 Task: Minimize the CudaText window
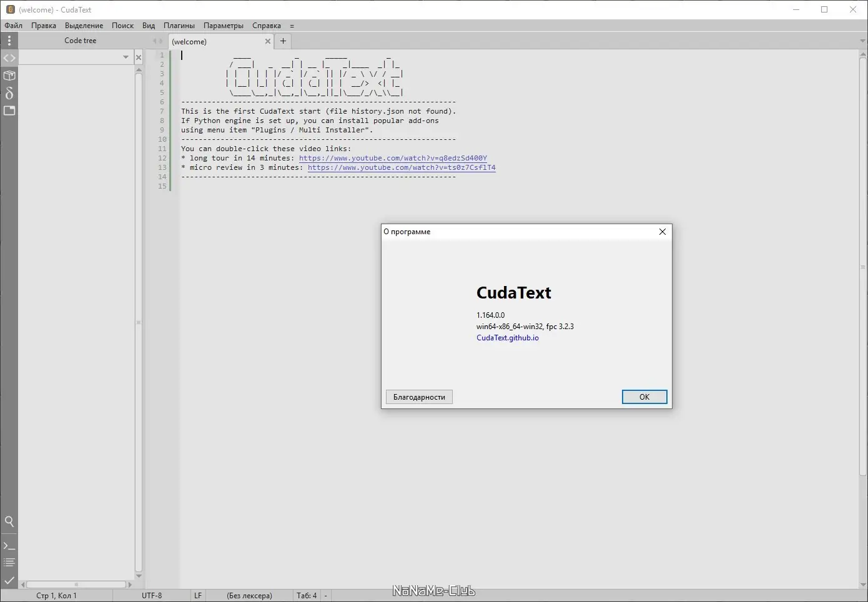coord(796,9)
